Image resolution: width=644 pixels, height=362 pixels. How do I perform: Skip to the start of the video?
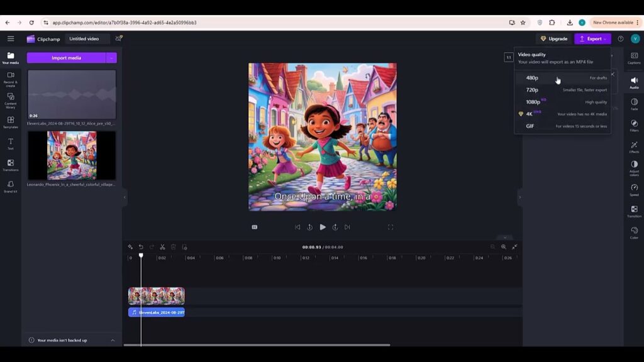point(297,227)
